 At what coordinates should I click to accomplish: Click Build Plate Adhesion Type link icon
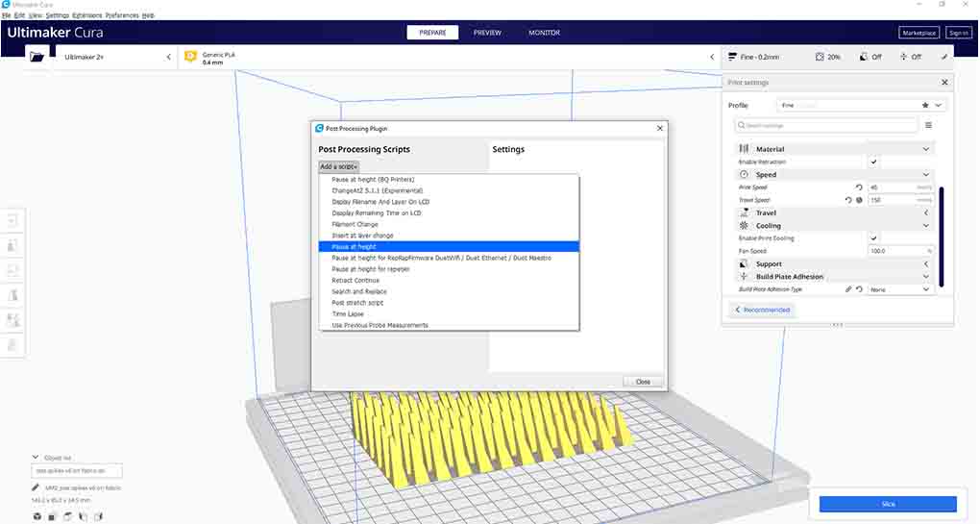848,289
